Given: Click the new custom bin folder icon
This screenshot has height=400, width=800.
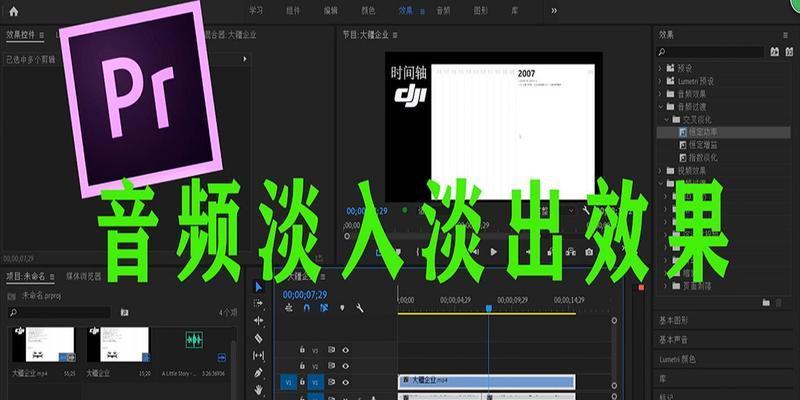Looking at the screenshot, I should coord(766,303).
